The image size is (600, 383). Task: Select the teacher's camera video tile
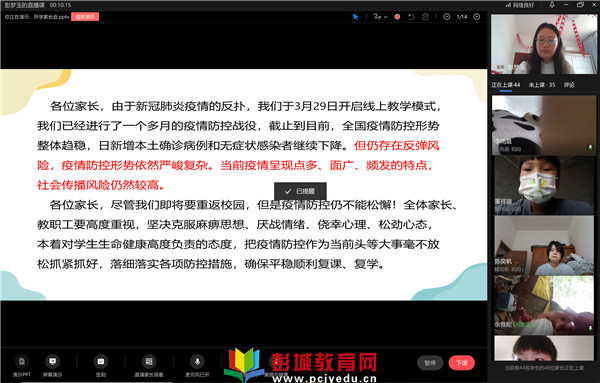click(x=544, y=44)
